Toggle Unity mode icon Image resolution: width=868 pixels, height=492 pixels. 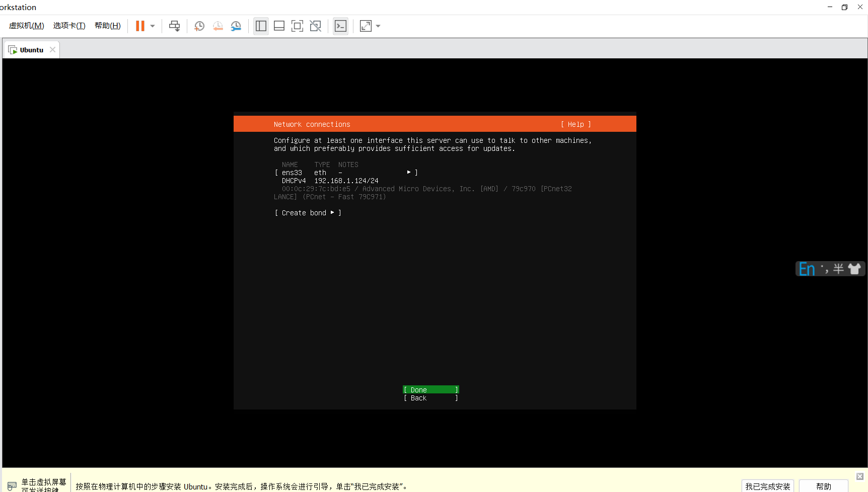click(x=315, y=26)
